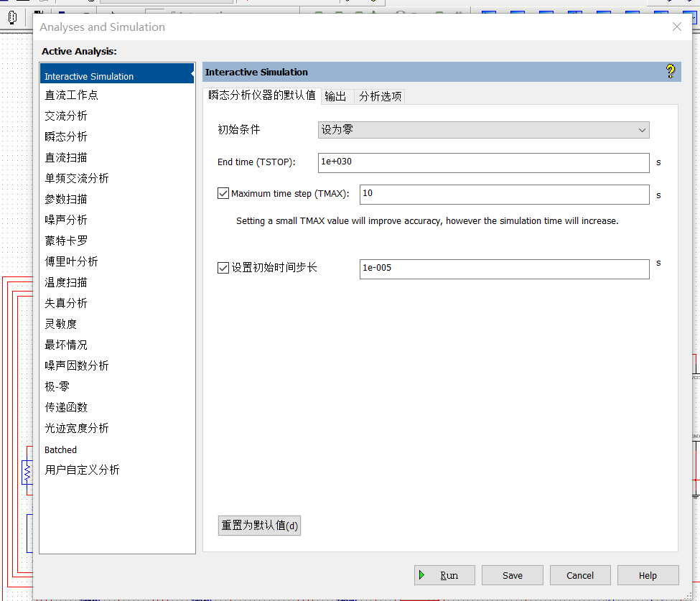Select 最坏情况 analysis
This screenshot has height=601, width=700.
(66, 345)
